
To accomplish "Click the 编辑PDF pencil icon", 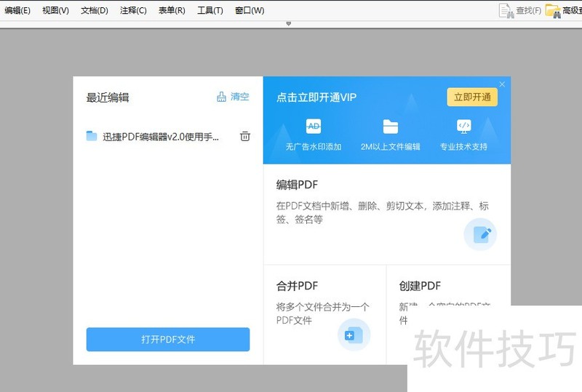I will [480, 234].
